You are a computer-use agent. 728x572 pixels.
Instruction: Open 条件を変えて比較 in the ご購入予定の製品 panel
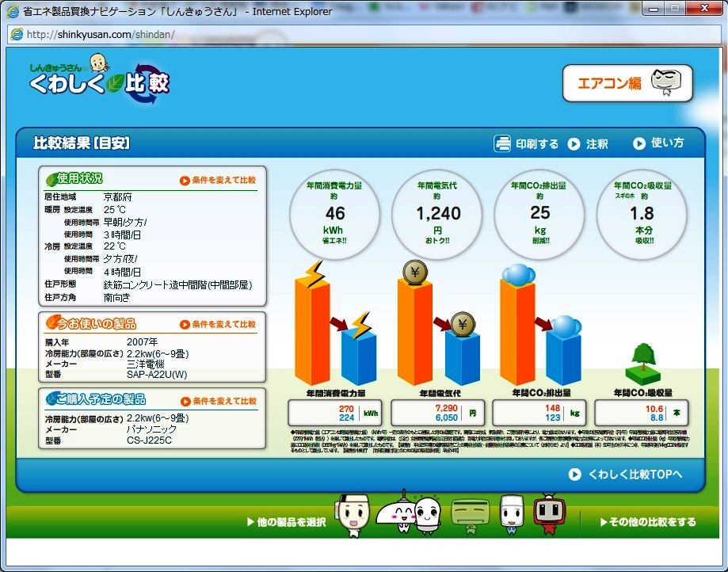tap(219, 401)
